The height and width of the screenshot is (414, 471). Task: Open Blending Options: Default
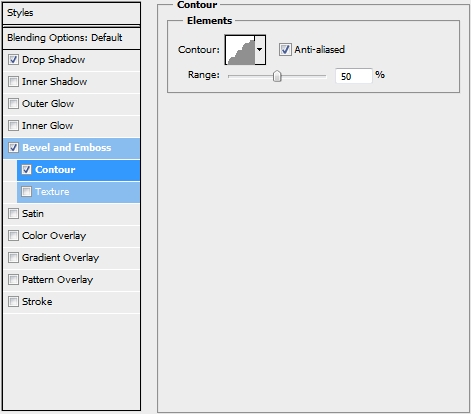click(71, 38)
